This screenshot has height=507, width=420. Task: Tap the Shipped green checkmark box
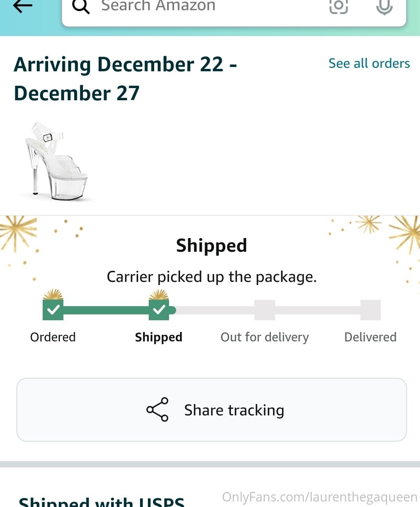coord(159,310)
